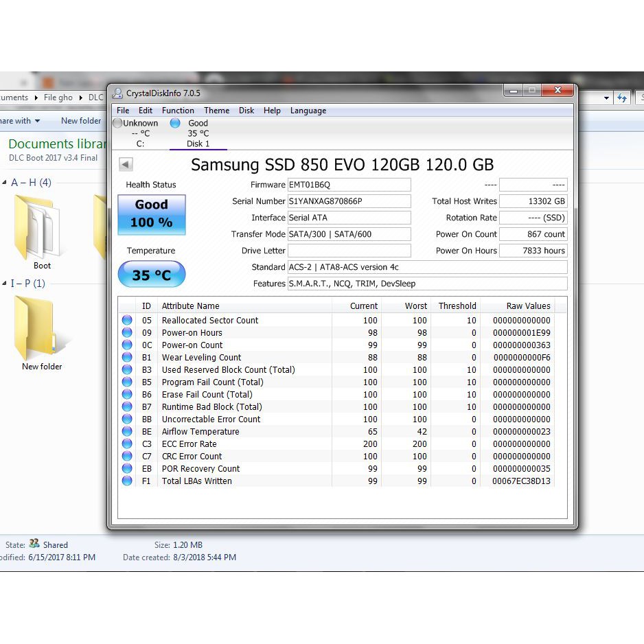Switch to the Good Disk 1 tab
The width and height of the screenshot is (644, 644).
tap(198, 133)
